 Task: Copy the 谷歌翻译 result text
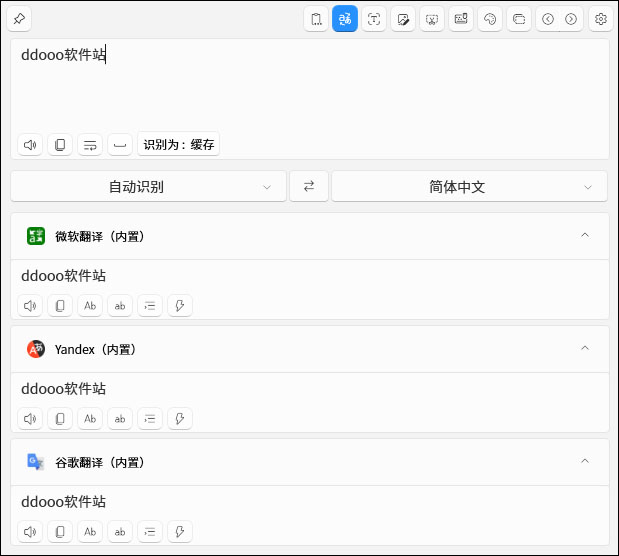[60, 532]
